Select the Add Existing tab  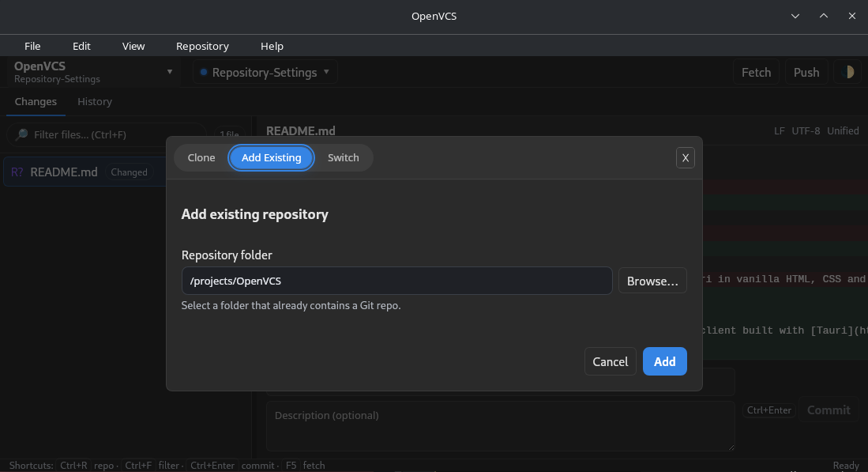coord(271,157)
